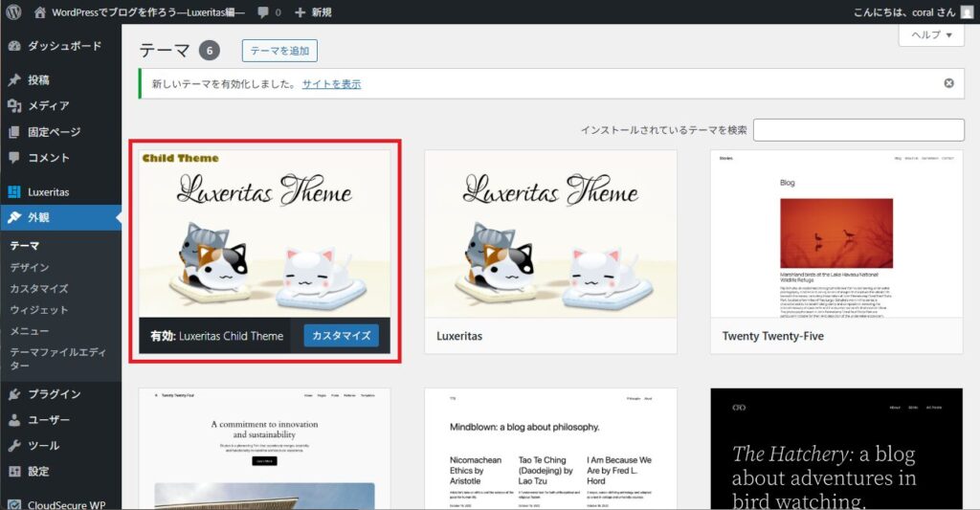
Task: Open the Twenty Twenty-Five theme thumbnail
Action: [836, 233]
